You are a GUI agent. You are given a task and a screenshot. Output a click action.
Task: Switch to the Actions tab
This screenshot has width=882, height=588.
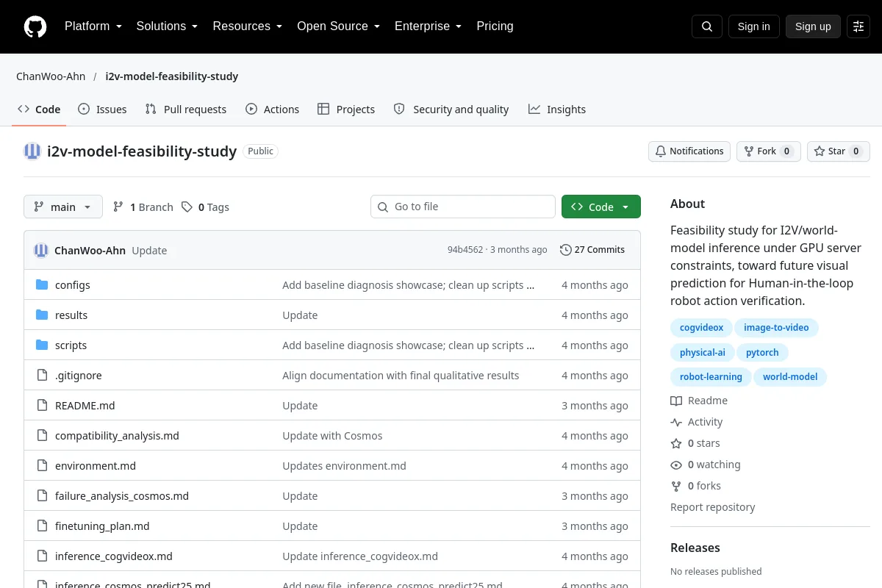coord(273,110)
